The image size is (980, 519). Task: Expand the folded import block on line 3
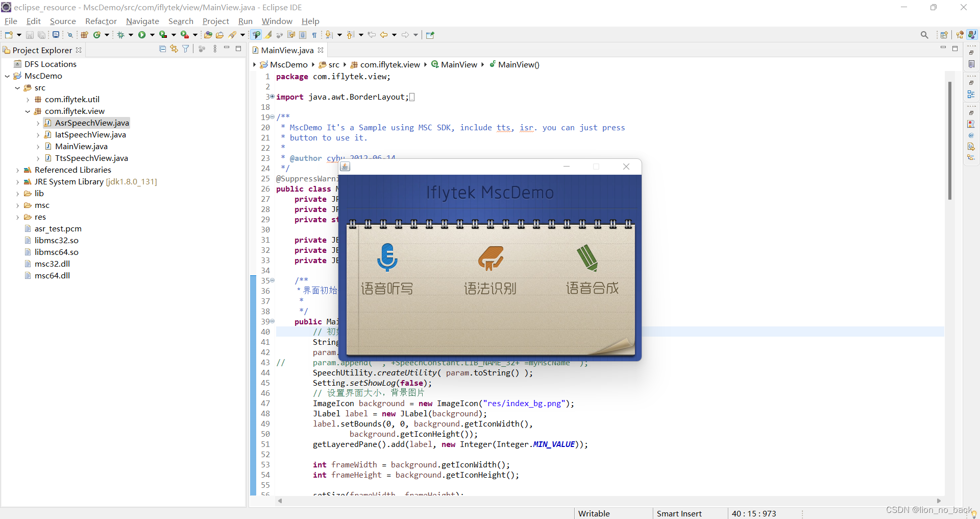coord(272,97)
